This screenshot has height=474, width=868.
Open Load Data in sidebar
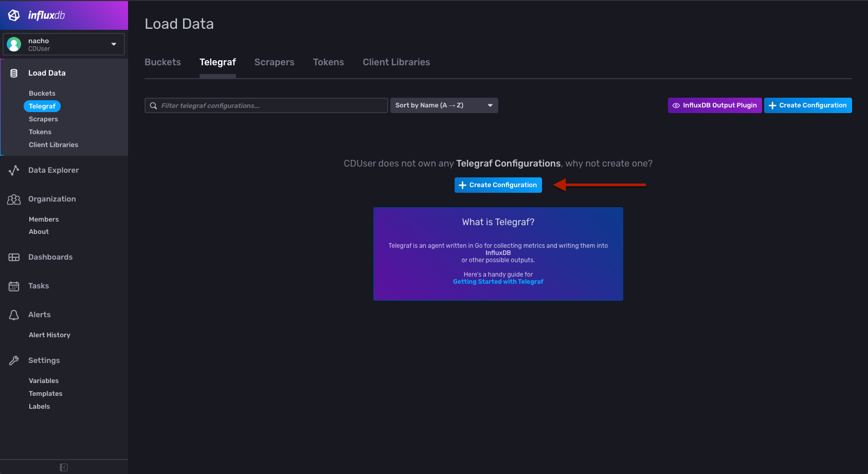coord(47,73)
